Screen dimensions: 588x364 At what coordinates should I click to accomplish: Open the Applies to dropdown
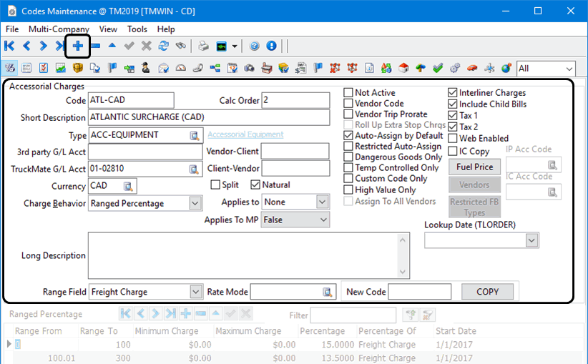point(322,203)
